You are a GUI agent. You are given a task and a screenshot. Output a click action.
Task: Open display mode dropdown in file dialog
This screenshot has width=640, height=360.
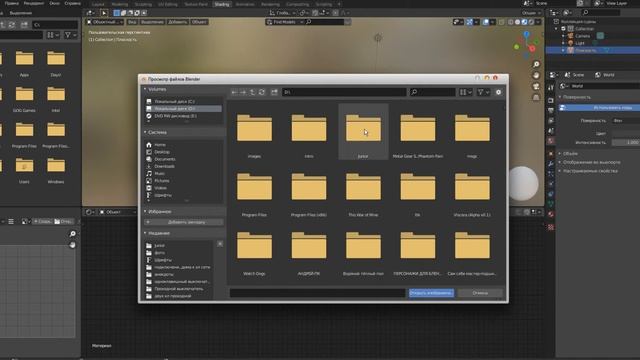coord(466,92)
